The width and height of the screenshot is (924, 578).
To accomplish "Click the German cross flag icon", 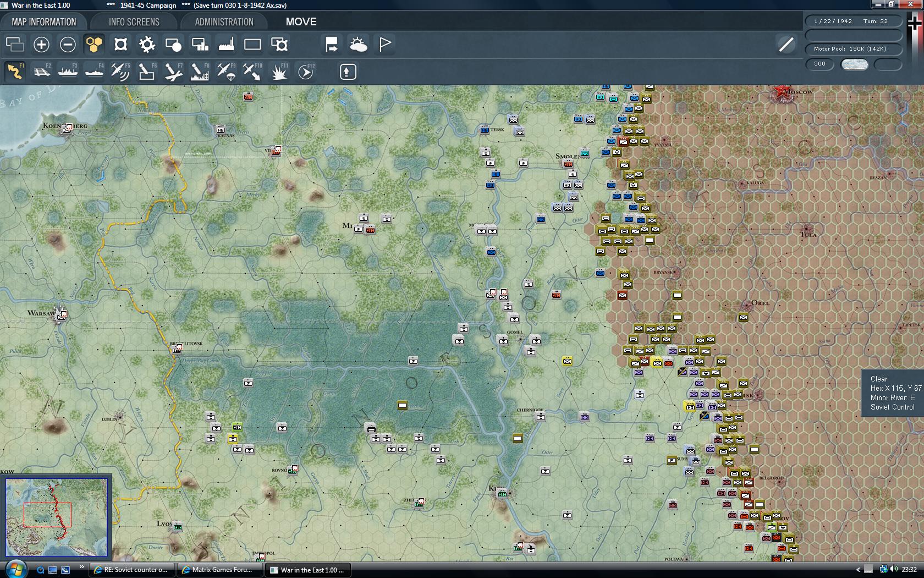I will 915,24.
